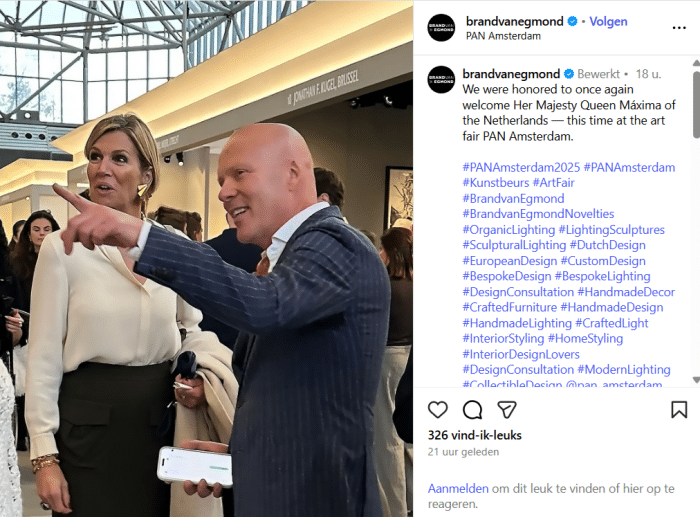Viewport: 700px width, 517px height.
Task: Open the #PANAmsterdam2025 hashtag
Action: click(521, 167)
